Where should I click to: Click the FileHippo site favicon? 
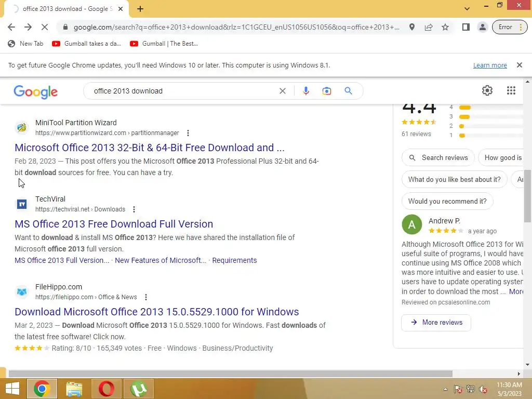click(22, 292)
